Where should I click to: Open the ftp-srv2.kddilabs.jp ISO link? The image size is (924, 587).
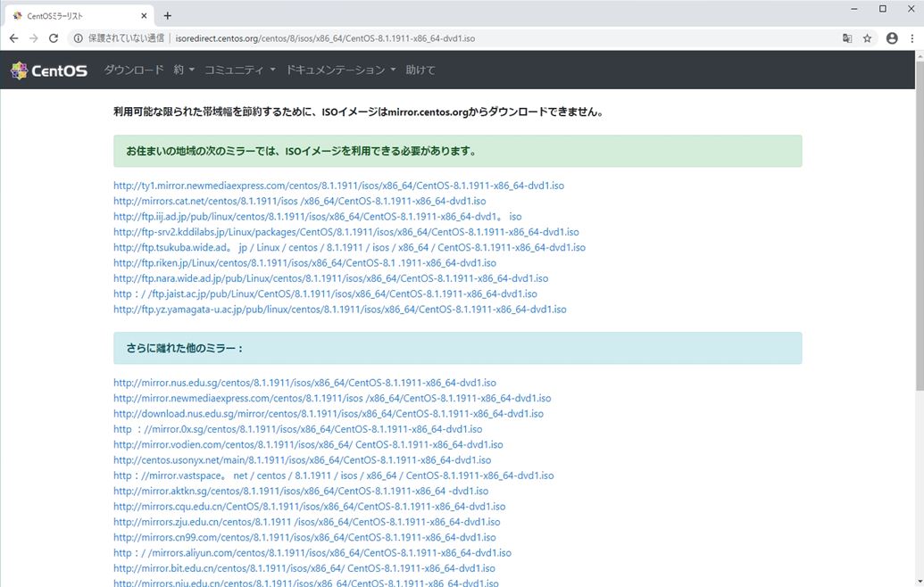[346, 232]
